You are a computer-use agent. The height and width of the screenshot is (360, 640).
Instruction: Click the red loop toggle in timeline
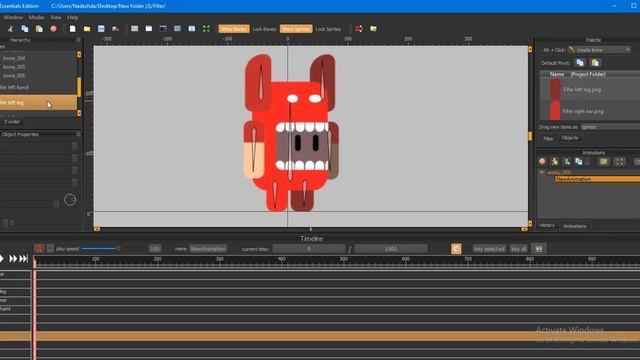pos(39,249)
